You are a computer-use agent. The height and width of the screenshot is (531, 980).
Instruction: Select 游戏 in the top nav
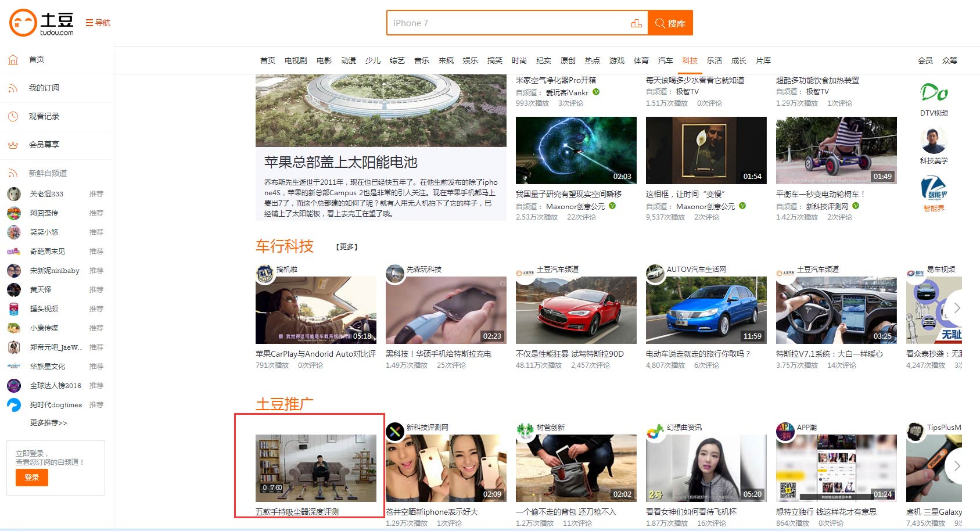point(617,60)
